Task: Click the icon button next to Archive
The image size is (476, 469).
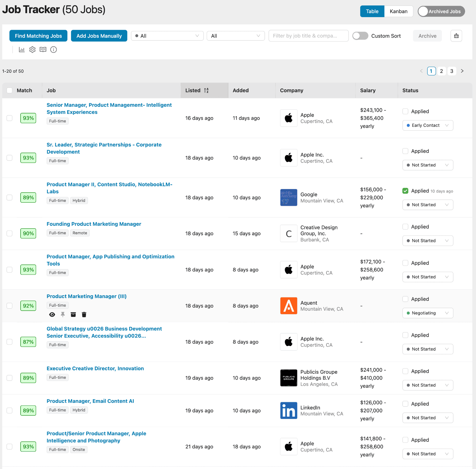Action: pyautogui.click(x=456, y=36)
